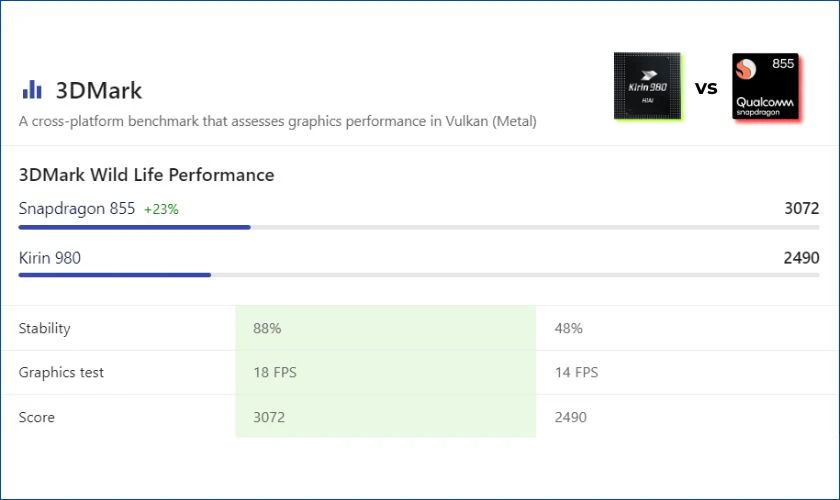Click the +23% green percentage badge

[161, 209]
